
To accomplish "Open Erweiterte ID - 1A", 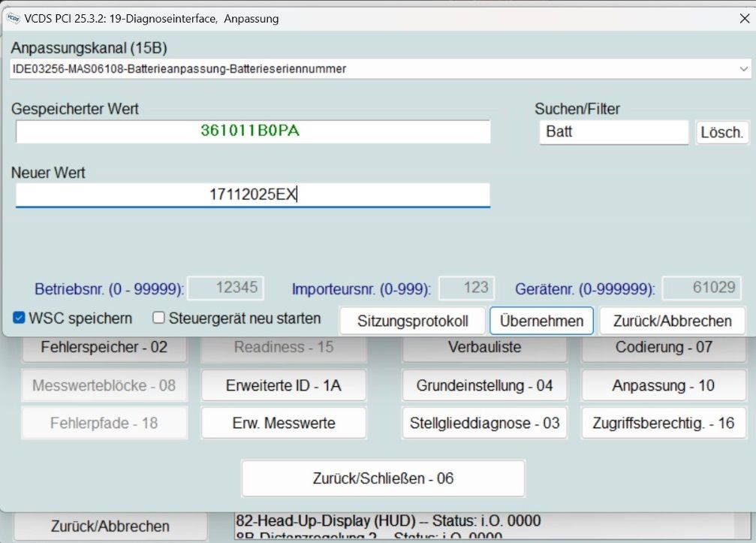I will tap(284, 385).
